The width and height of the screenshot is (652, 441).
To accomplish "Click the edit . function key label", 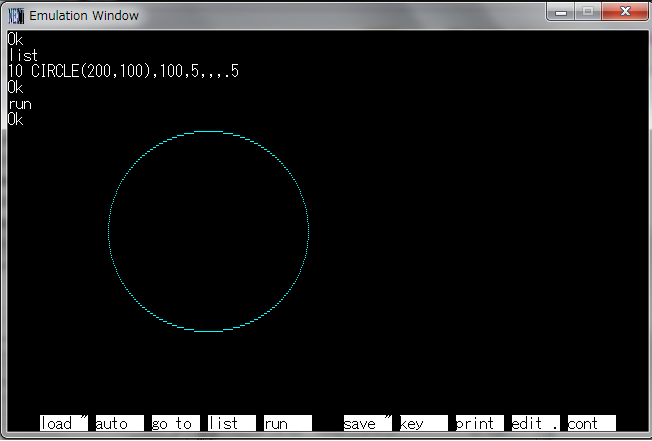I will click(x=536, y=423).
